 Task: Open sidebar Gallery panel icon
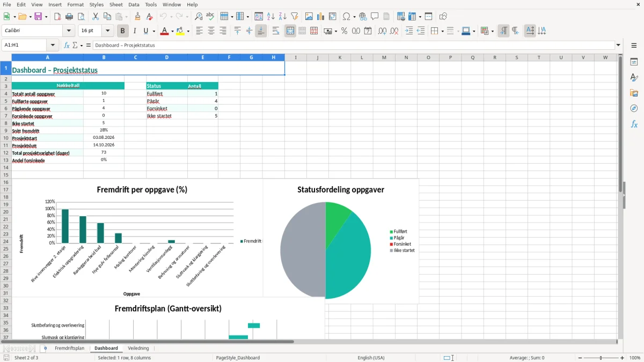[634, 93]
